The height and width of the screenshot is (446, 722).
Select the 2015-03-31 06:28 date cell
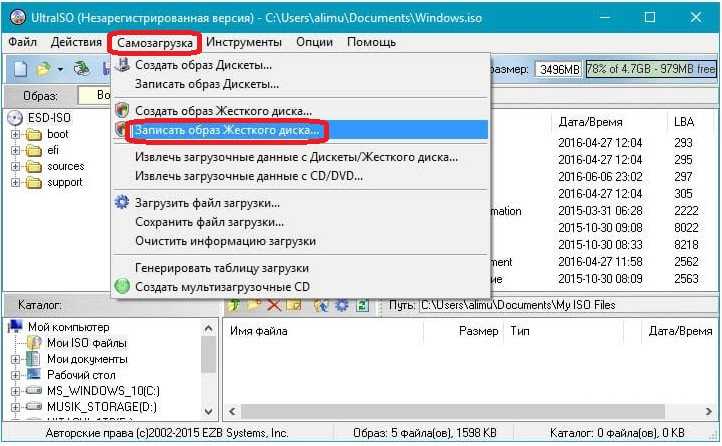pyautogui.click(x=600, y=211)
